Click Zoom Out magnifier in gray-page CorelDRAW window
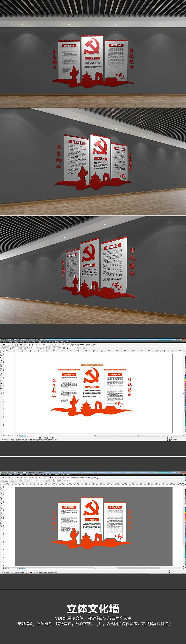This screenshot has height=644, width=186. point(55,477)
